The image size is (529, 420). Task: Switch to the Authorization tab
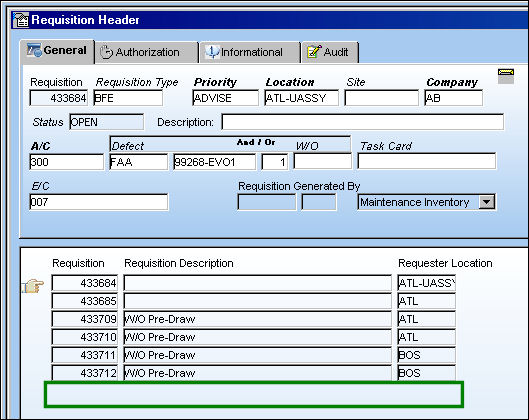tap(146, 52)
